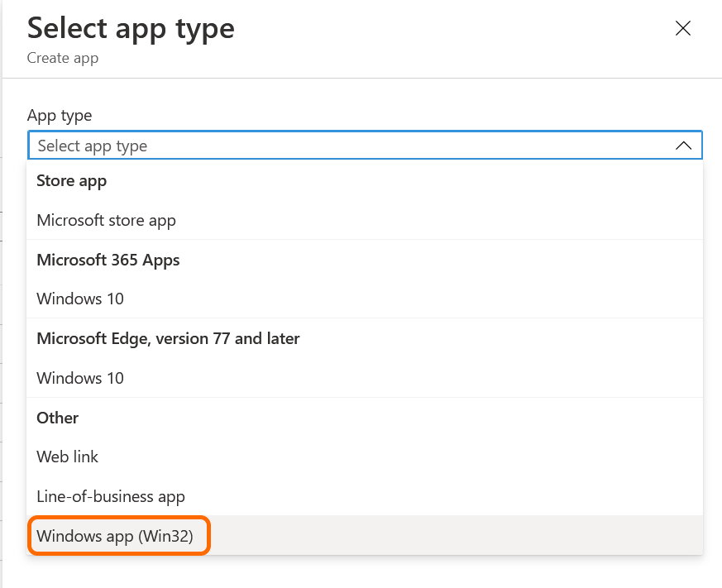Click Microsoft Edge, version 77 and later header
This screenshot has width=722, height=588.
[x=168, y=338]
